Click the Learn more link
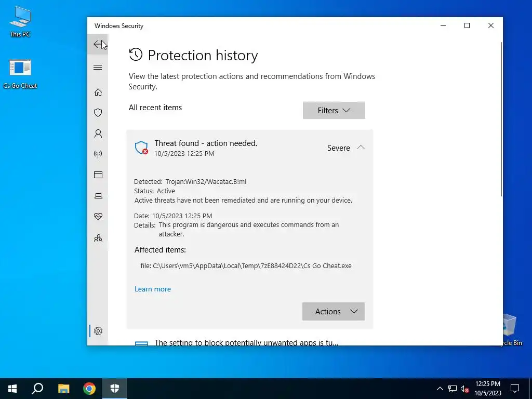The image size is (532, 399). 153,289
